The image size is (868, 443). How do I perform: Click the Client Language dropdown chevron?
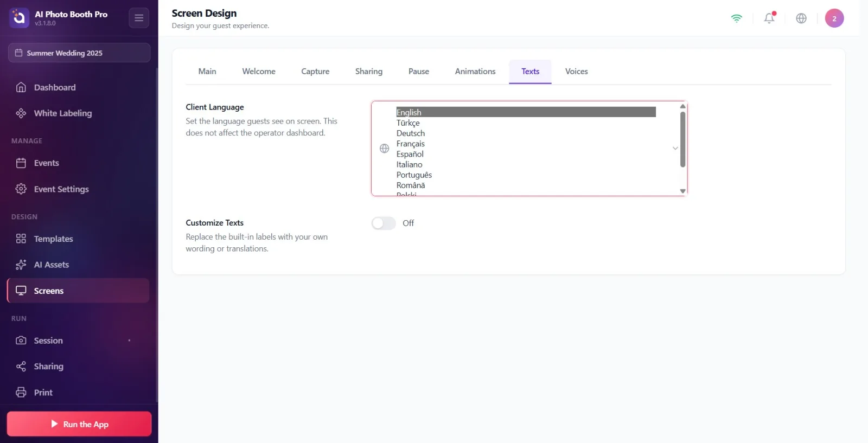[675, 148]
